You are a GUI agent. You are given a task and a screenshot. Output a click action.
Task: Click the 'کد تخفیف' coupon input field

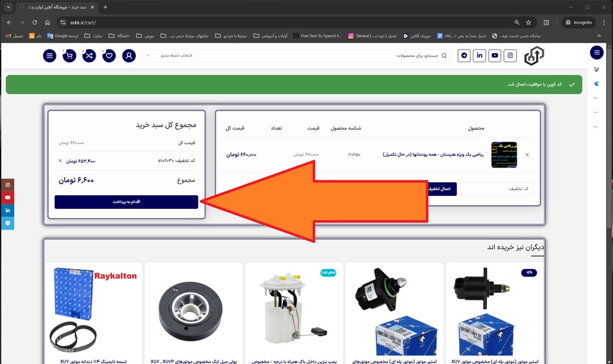click(495, 189)
